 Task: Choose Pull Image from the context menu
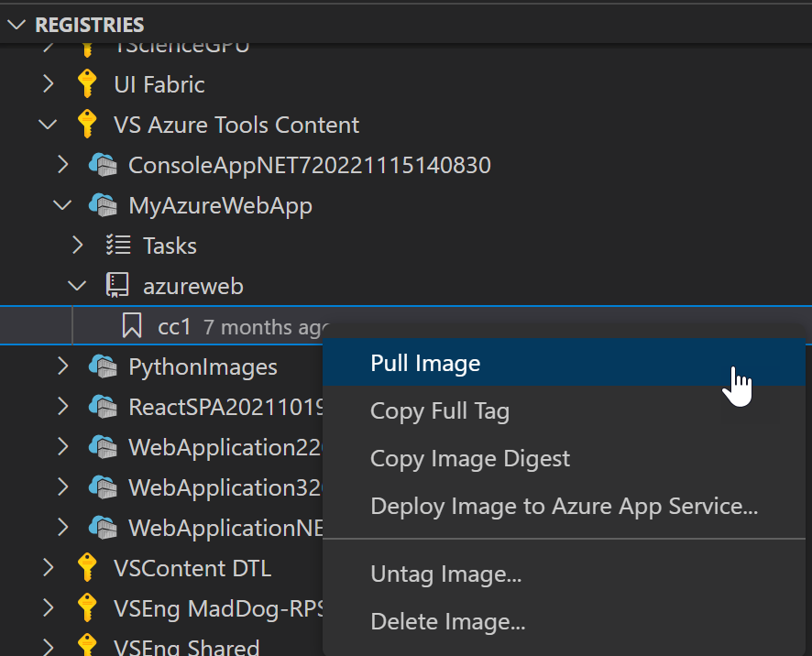[x=424, y=363]
